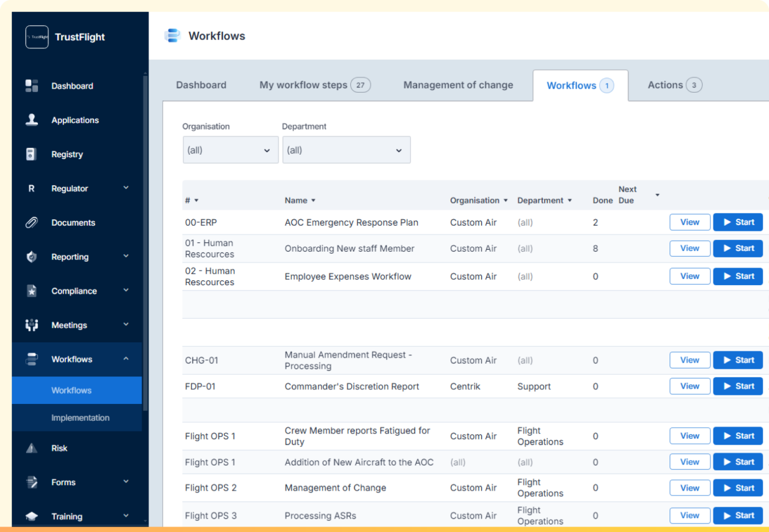Screen dimensions: 769x532
Task: View the AOC Emergency Response Plan workflow
Action: pos(689,222)
